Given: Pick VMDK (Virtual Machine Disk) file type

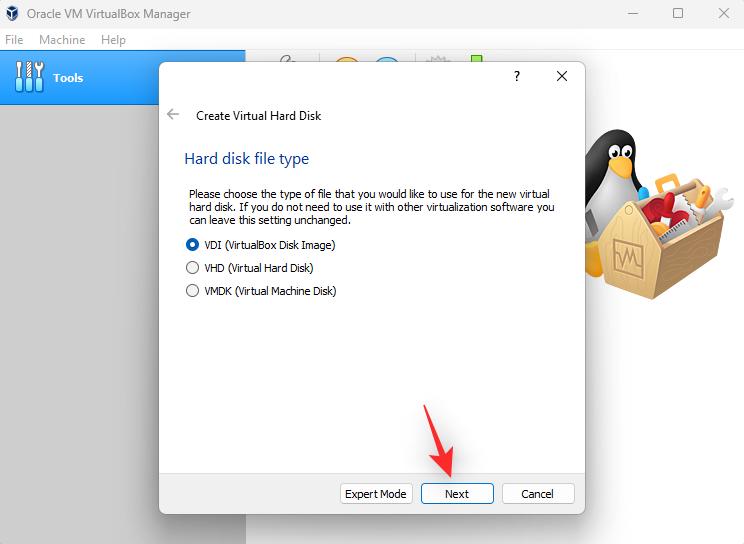Looking at the screenshot, I should 261,291.
